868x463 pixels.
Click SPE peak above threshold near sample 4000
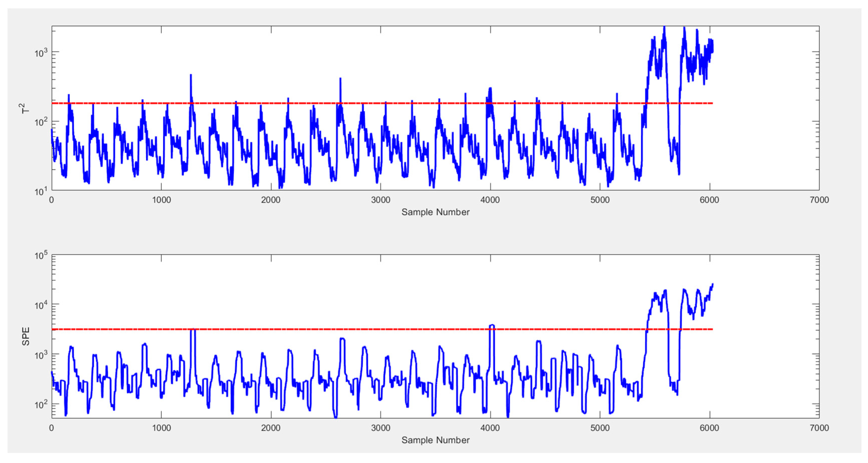click(492, 325)
